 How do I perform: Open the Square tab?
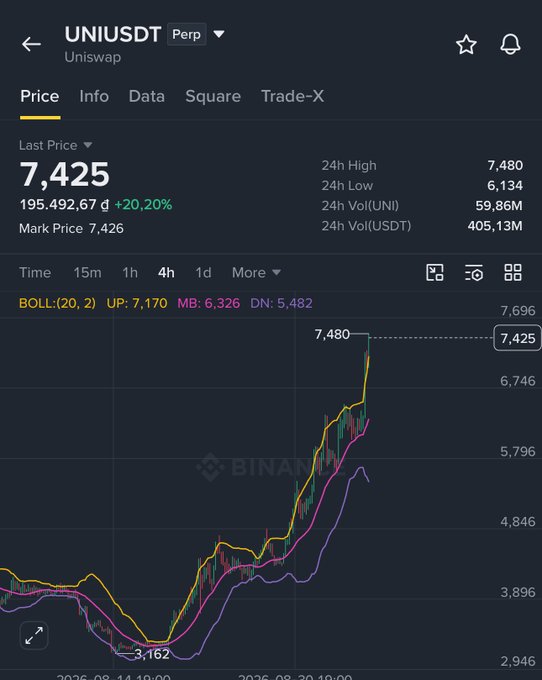(213, 96)
